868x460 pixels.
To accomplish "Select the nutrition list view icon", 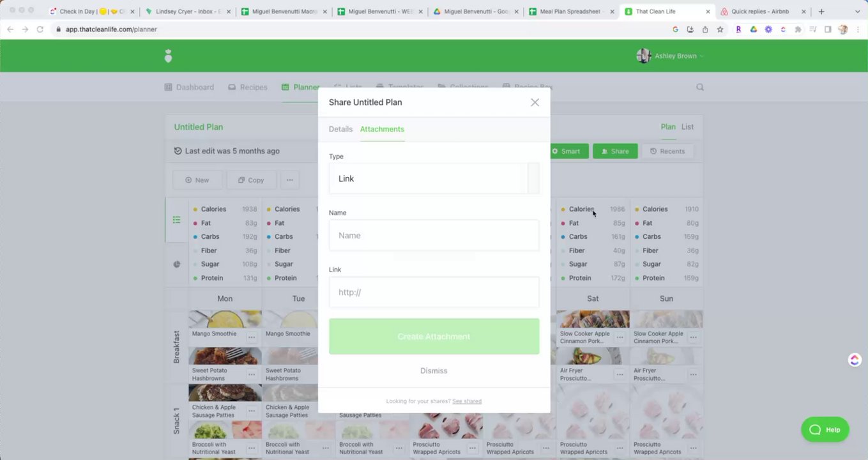I will 176,220.
